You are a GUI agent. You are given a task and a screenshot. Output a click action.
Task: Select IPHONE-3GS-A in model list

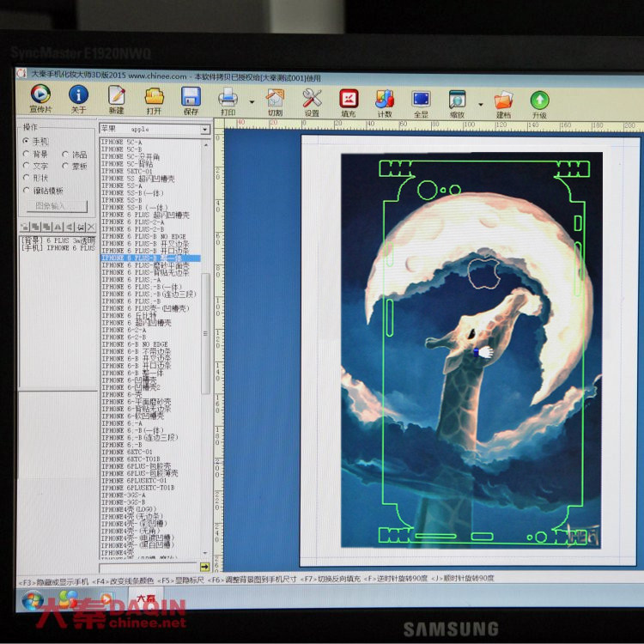[x=123, y=495]
